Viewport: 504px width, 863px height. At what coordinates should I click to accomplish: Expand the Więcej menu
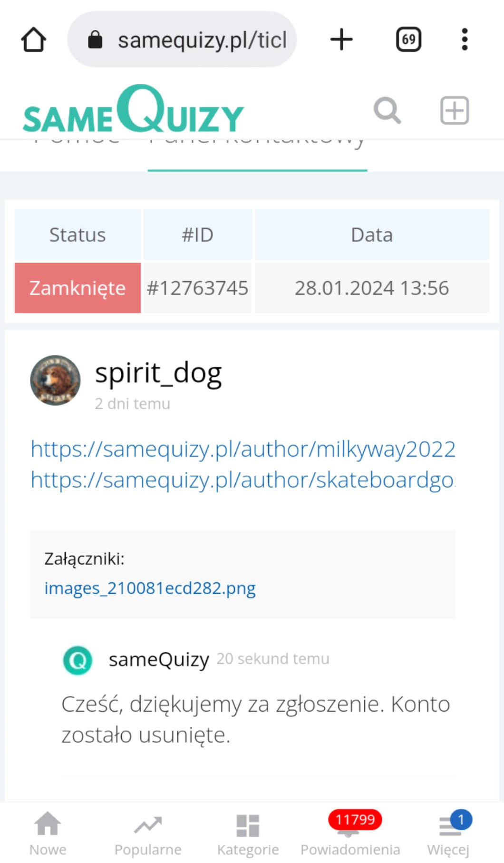click(x=448, y=834)
